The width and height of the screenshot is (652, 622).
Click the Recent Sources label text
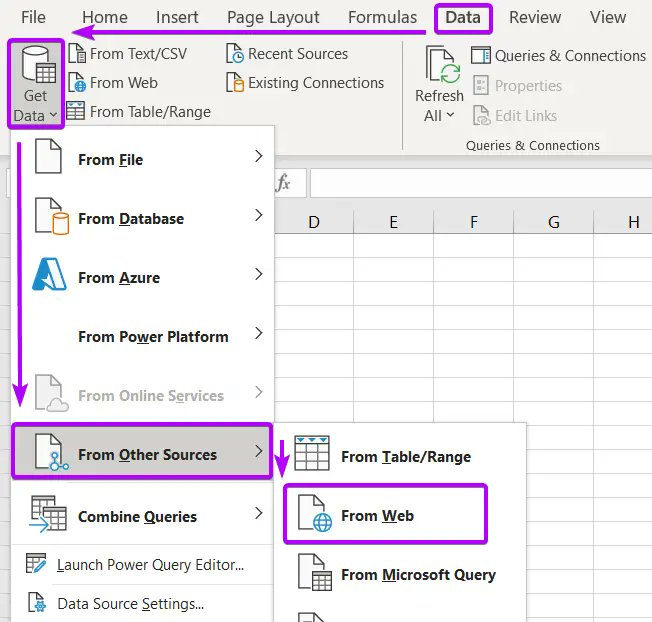[298, 54]
